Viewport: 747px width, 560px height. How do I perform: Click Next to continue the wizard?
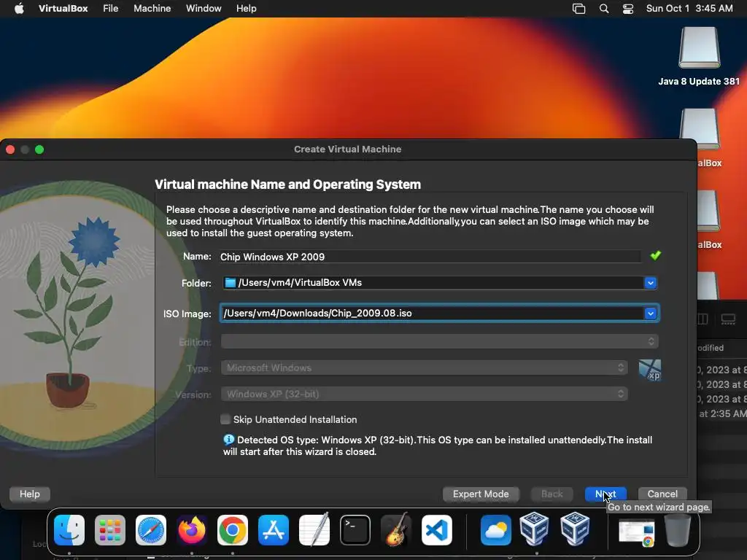(x=605, y=494)
